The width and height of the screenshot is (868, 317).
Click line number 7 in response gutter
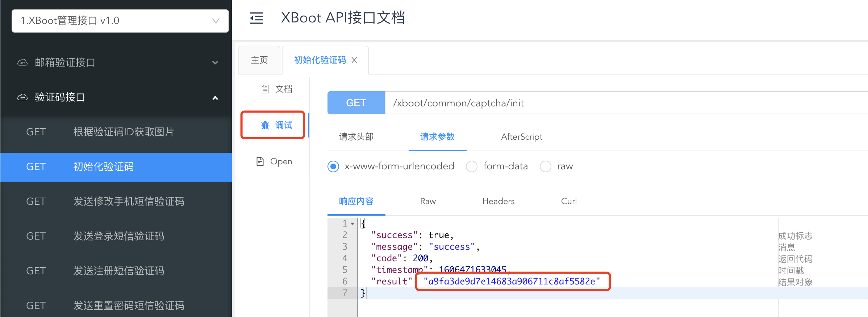coord(345,293)
